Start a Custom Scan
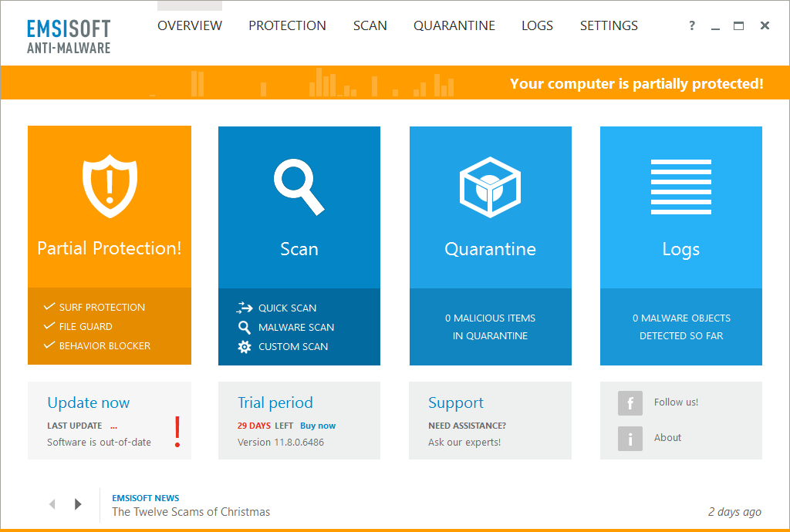 coord(293,347)
